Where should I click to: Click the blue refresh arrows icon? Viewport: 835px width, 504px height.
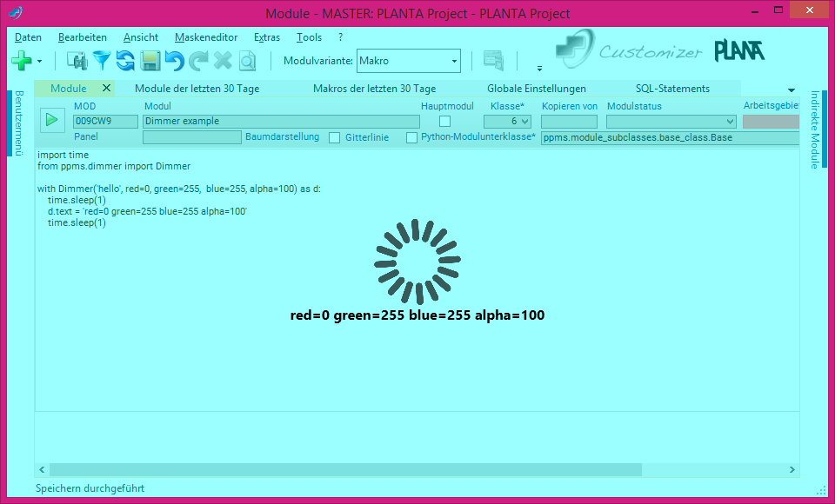coord(125,61)
